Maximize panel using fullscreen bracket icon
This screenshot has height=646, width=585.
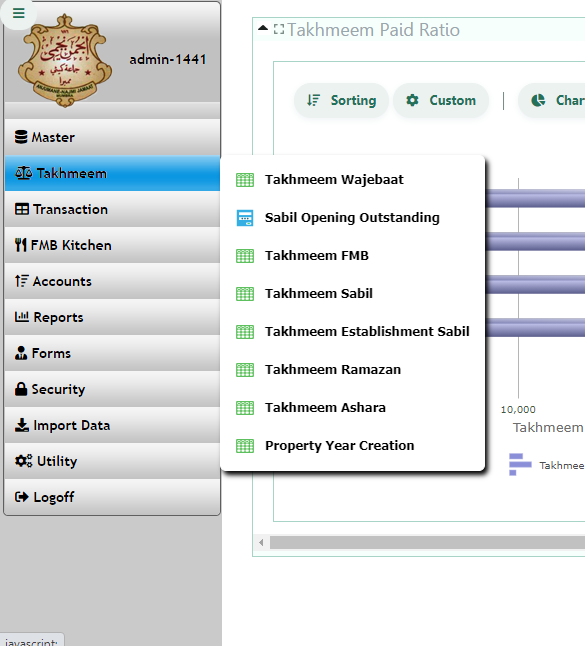279,29
